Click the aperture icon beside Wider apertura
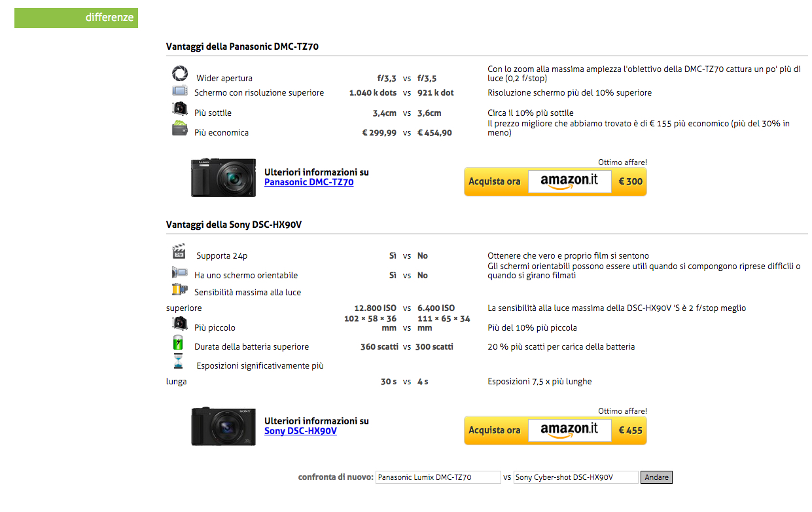Viewport: 812px width, 512px height. (x=179, y=73)
